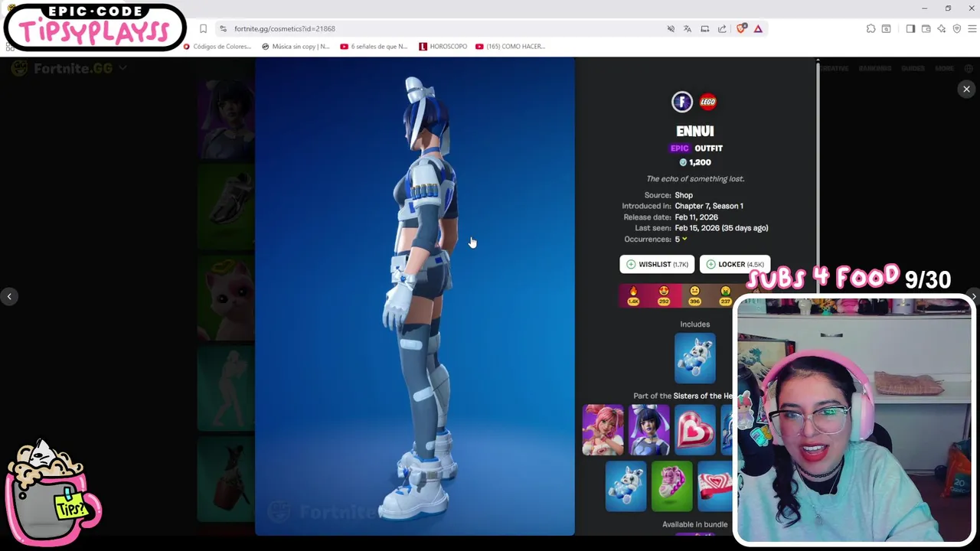Add Ennui to locker
This screenshot has height=551, width=980.
point(735,264)
